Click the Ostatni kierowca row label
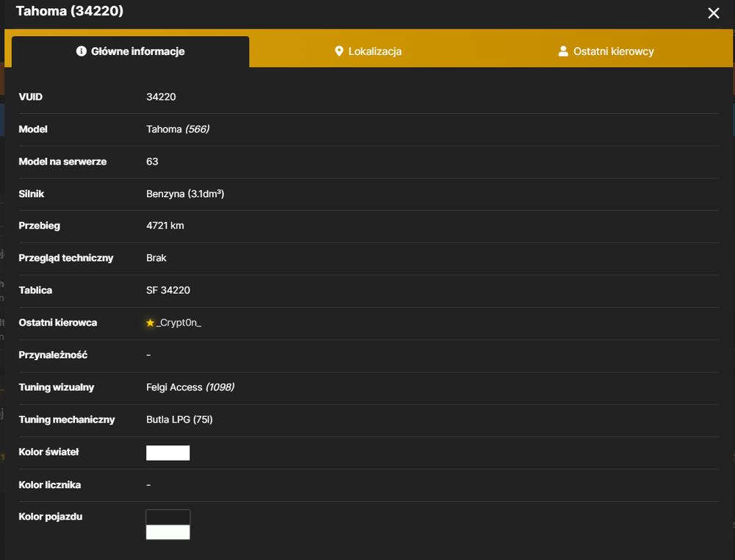 57,323
